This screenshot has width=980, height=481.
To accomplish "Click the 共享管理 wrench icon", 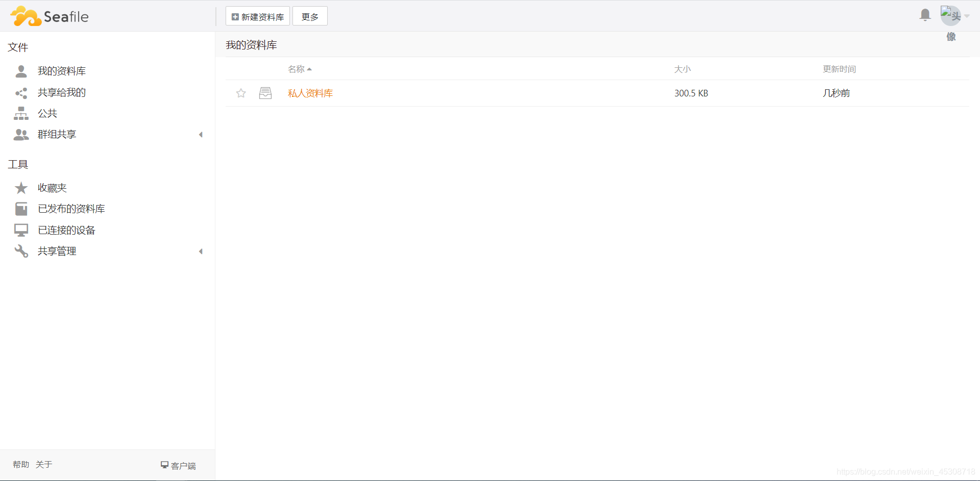I will (21, 251).
